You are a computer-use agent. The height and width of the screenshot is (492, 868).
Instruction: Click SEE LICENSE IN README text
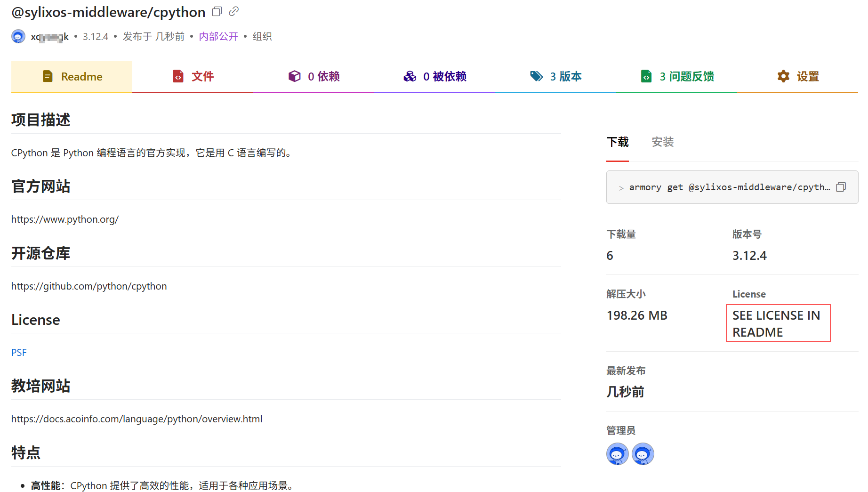(x=776, y=323)
